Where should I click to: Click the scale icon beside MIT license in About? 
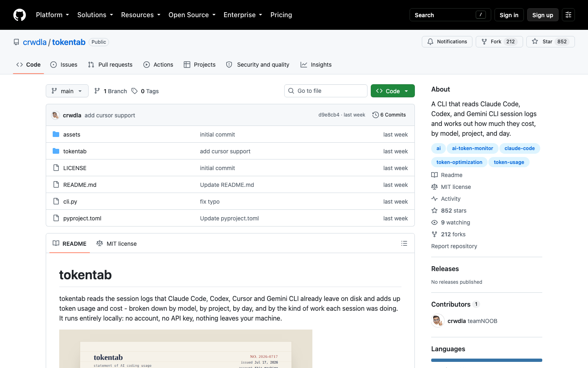[x=434, y=187]
